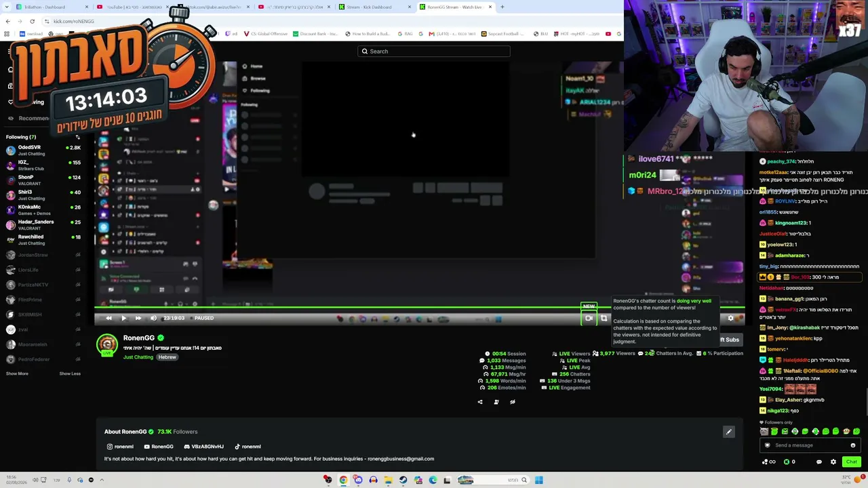This screenshot has width=868, height=488.
Task: Open the RonenGG YouTube link
Action: point(159,447)
